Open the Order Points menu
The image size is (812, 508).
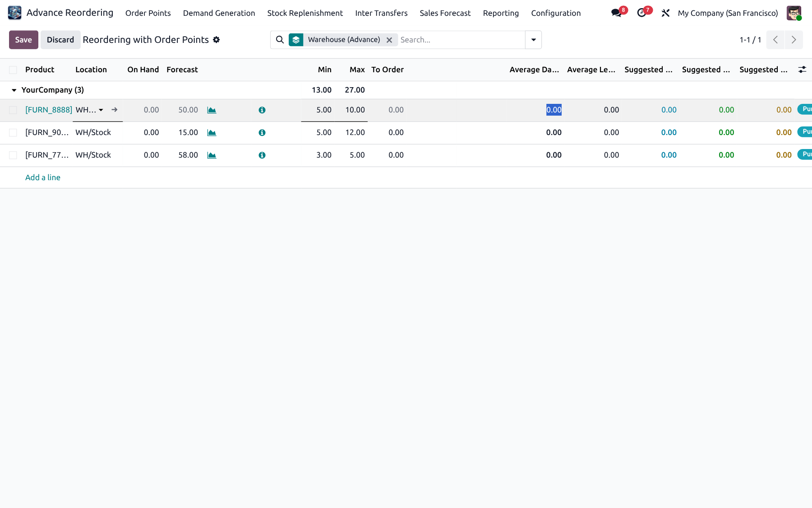(148, 13)
